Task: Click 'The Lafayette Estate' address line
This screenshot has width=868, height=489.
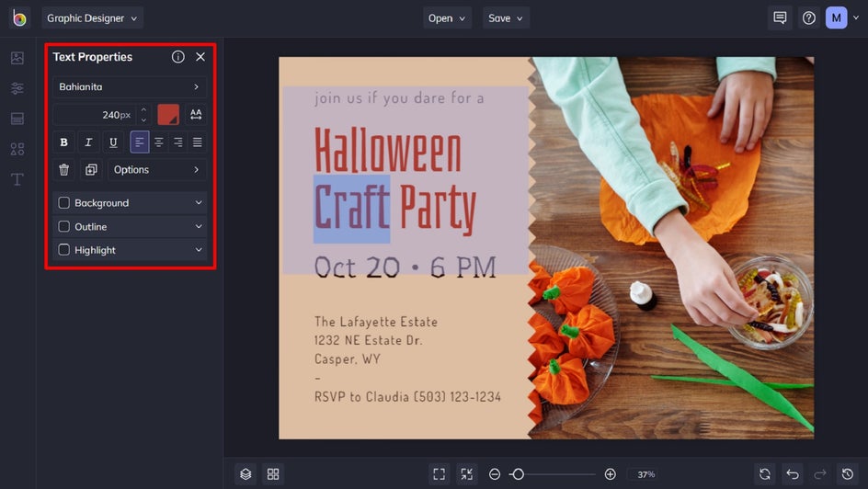Action: pos(376,322)
